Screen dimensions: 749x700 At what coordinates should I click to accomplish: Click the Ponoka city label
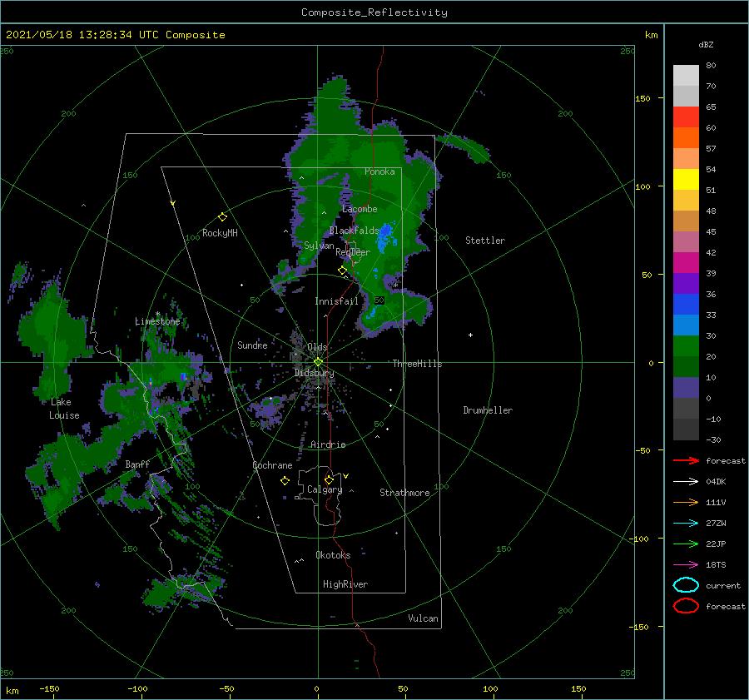pyautogui.click(x=379, y=171)
